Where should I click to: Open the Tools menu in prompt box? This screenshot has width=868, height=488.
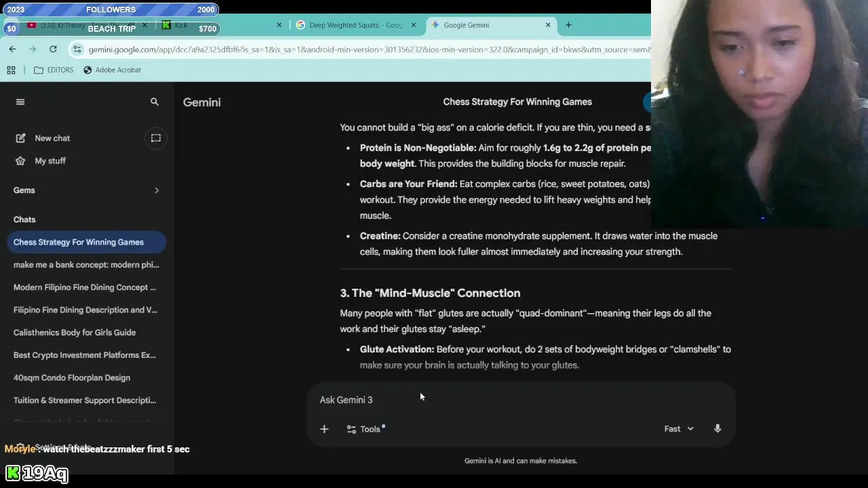365,429
